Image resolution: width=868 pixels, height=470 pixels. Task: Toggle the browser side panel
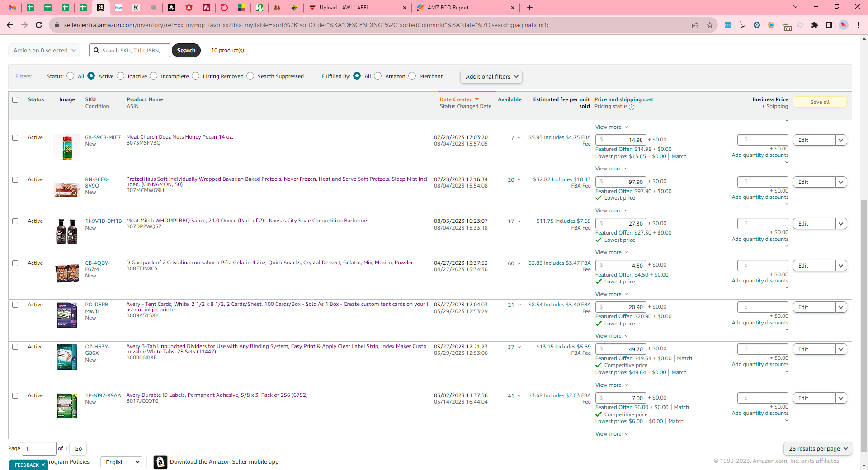[x=829, y=25]
